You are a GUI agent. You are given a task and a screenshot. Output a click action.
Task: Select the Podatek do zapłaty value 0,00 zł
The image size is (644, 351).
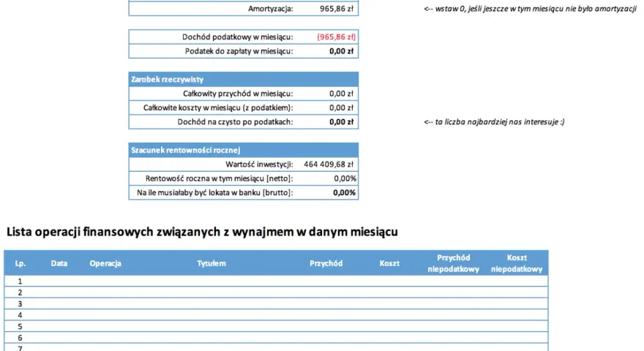pyautogui.click(x=341, y=51)
